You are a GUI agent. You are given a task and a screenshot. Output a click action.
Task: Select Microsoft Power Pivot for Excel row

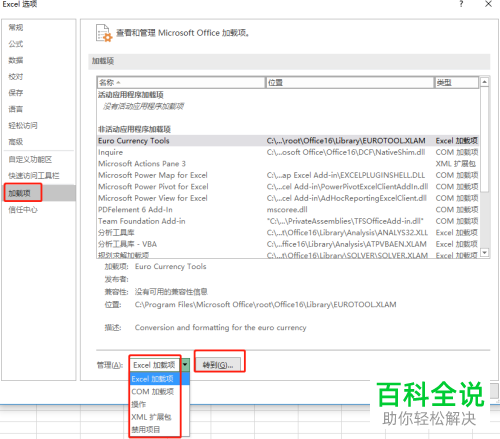288,187
